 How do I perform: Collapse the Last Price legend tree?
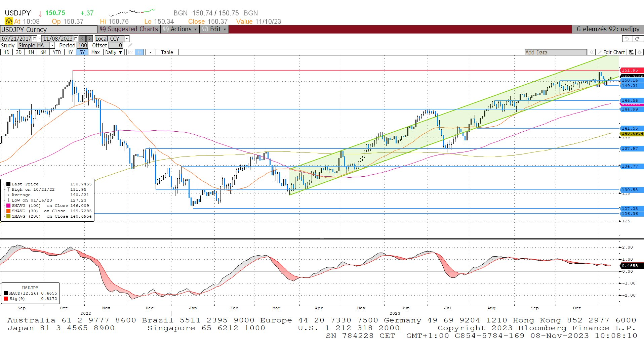[4, 184]
